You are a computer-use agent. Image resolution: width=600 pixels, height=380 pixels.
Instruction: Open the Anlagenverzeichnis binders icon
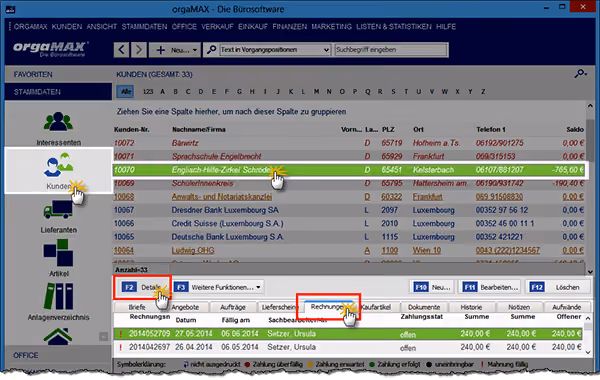pos(58,296)
